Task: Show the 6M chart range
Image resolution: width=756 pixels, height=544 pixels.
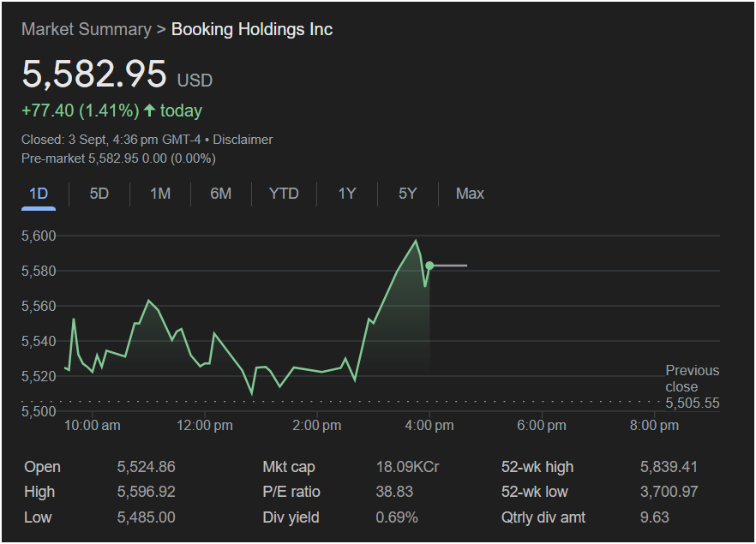Action: (221, 194)
